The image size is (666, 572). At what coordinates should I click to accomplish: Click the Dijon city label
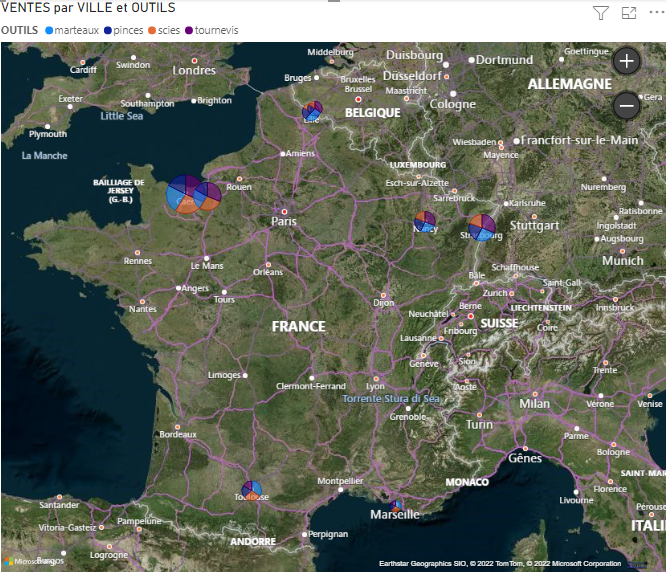[384, 303]
